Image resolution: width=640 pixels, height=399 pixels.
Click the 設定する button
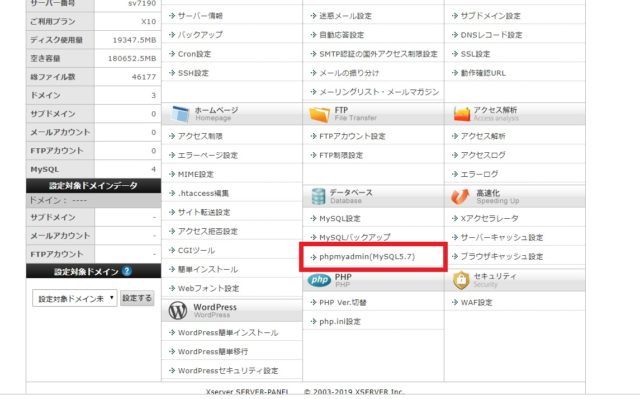tap(137, 298)
